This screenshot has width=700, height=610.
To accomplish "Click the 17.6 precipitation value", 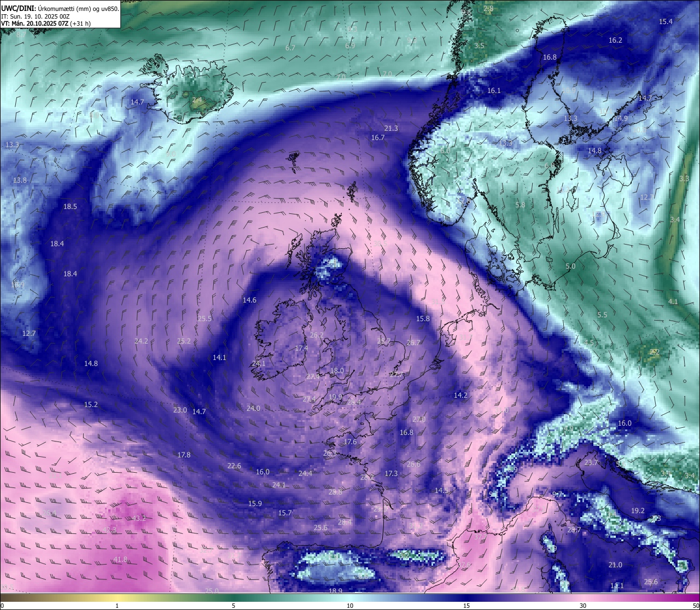I will pos(350,441).
